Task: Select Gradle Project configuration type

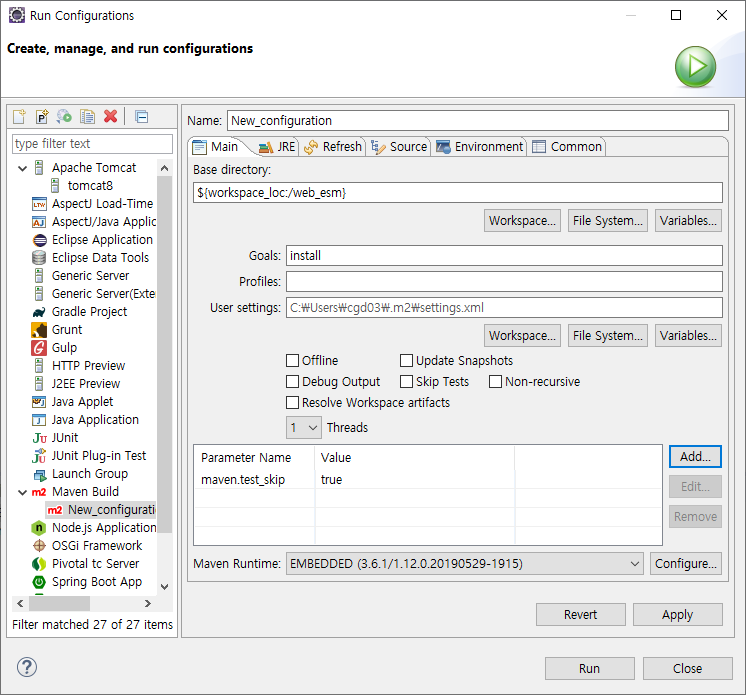Action: tap(89, 312)
